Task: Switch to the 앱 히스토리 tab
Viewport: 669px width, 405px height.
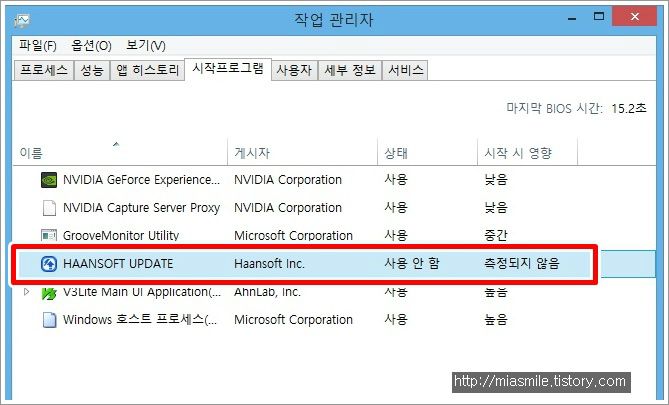Action: coord(148,70)
